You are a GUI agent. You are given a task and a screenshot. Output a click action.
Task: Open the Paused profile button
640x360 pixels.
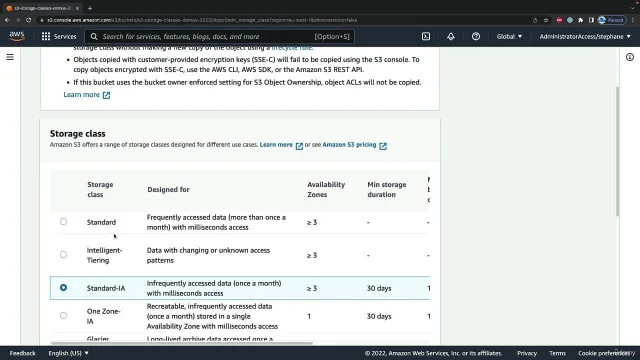click(x=612, y=20)
